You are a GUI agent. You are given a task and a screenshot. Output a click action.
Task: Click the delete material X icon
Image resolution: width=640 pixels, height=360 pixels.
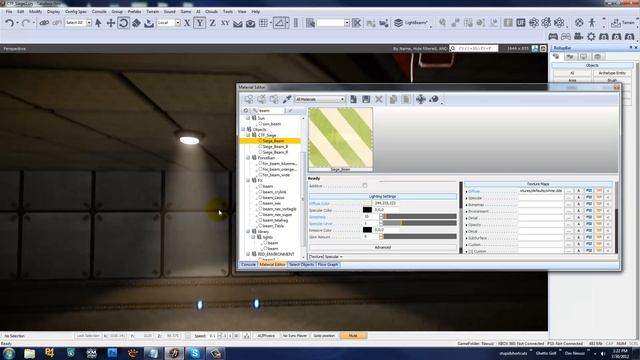click(379, 99)
